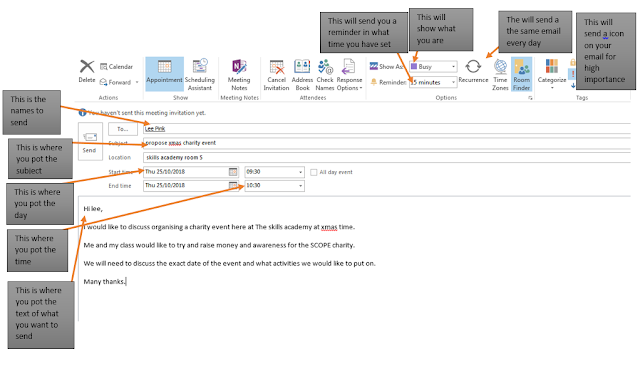640x369 pixels.
Task: Click the 'Many thanks.' line in body
Action: coord(104,282)
